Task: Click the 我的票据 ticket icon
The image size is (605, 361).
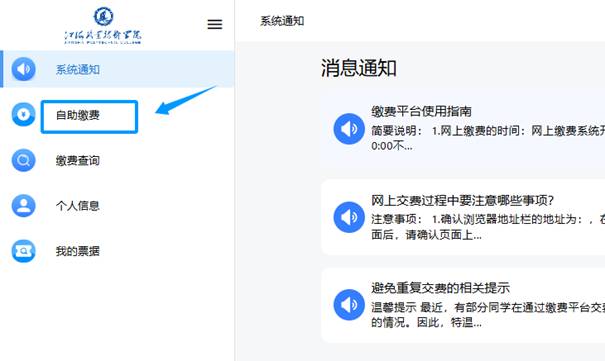Action: click(24, 251)
